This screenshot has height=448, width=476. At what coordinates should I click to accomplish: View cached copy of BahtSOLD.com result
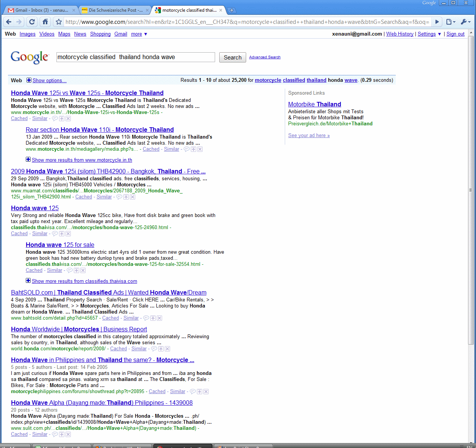tap(111, 318)
